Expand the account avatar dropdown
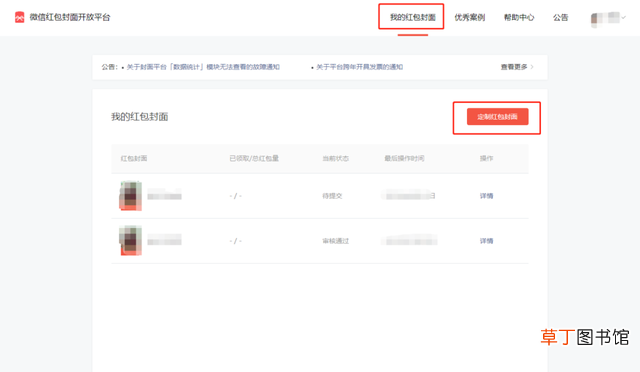 click(608, 18)
